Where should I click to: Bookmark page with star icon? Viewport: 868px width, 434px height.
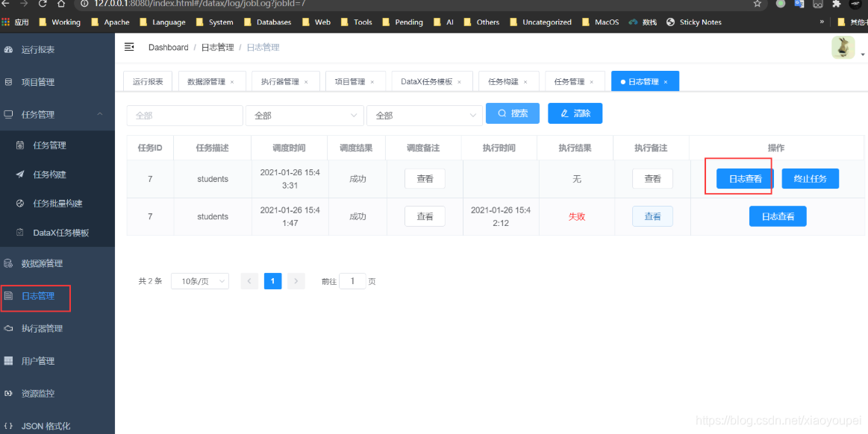pyautogui.click(x=758, y=3)
